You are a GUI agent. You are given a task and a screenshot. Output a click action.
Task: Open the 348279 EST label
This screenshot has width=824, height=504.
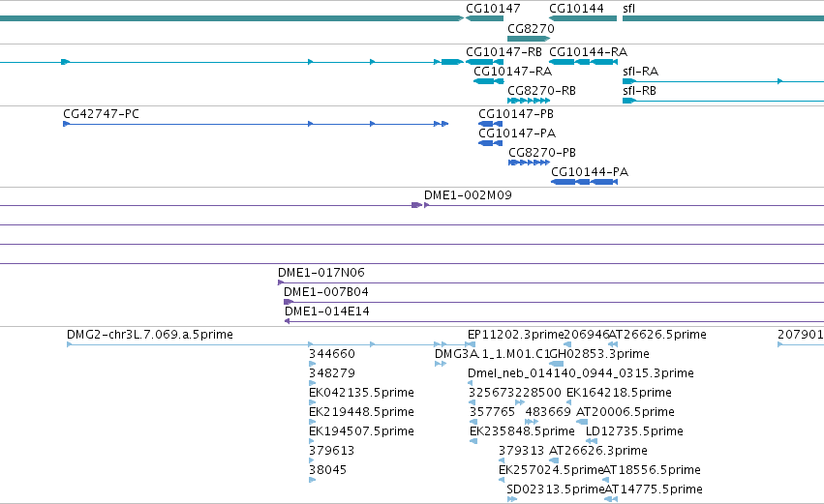[x=332, y=373]
